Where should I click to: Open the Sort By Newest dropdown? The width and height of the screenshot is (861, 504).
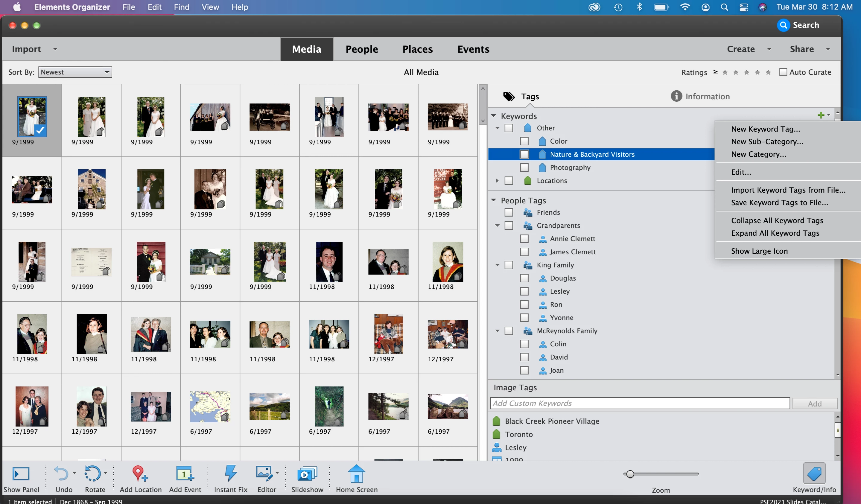[x=75, y=72]
